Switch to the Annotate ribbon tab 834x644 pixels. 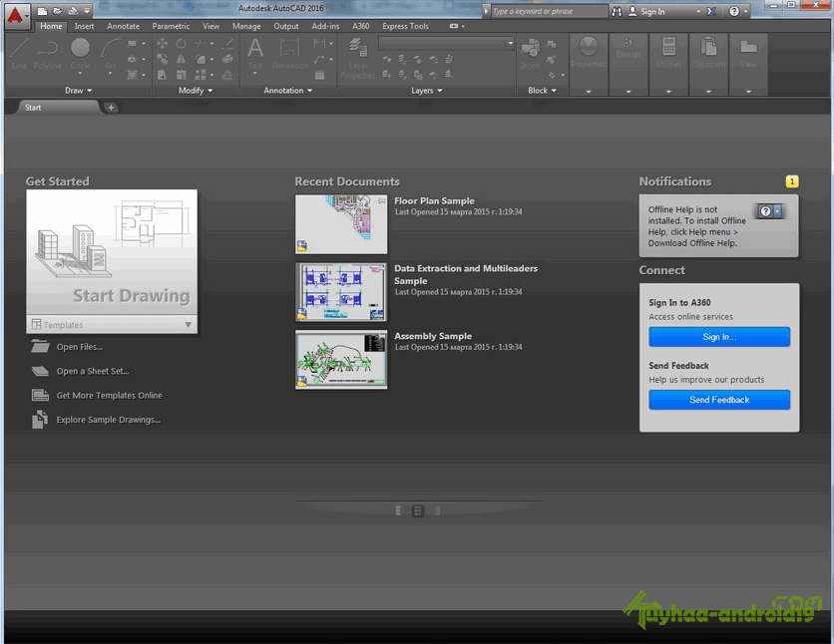[x=124, y=26]
